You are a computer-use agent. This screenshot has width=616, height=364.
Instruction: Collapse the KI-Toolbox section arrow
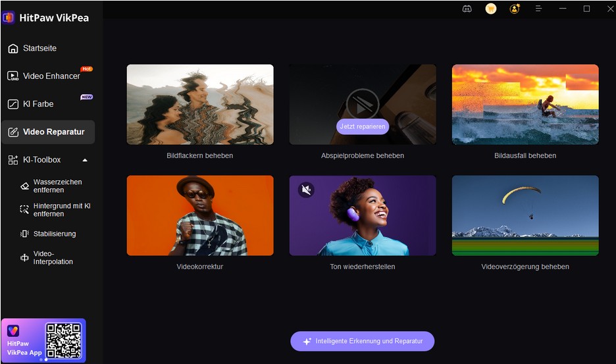coord(84,160)
